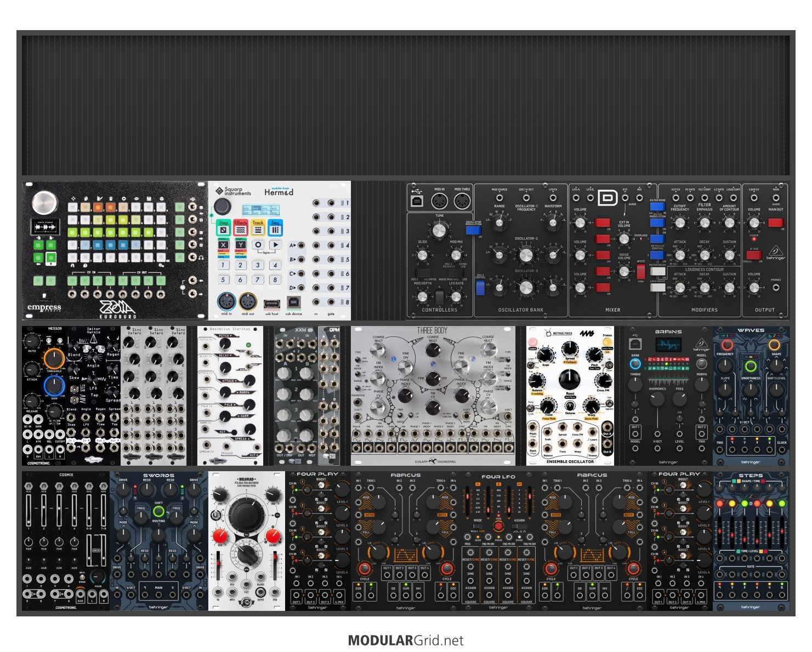The image size is (812, 652).
Task: Click Hermod number key 5
Action: (223, 279)
